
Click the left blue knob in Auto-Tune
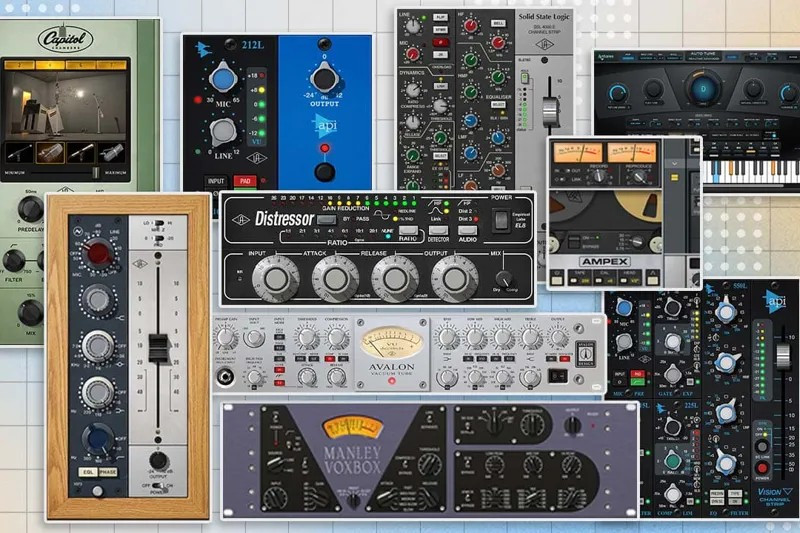tap(617, 93)
